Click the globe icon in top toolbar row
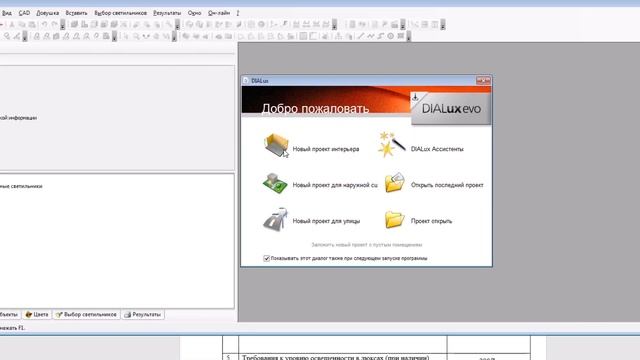 coord(261,24)
